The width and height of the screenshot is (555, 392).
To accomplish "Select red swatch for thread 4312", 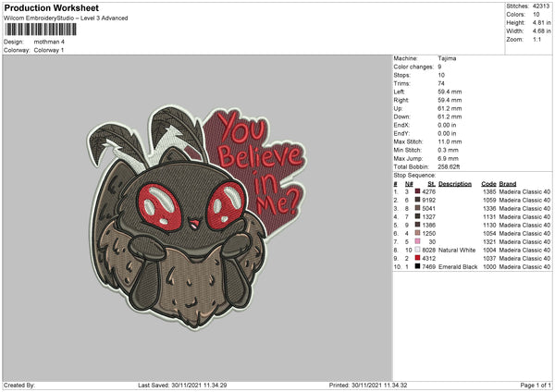I will pyautogui.click(x=418, y=258).
